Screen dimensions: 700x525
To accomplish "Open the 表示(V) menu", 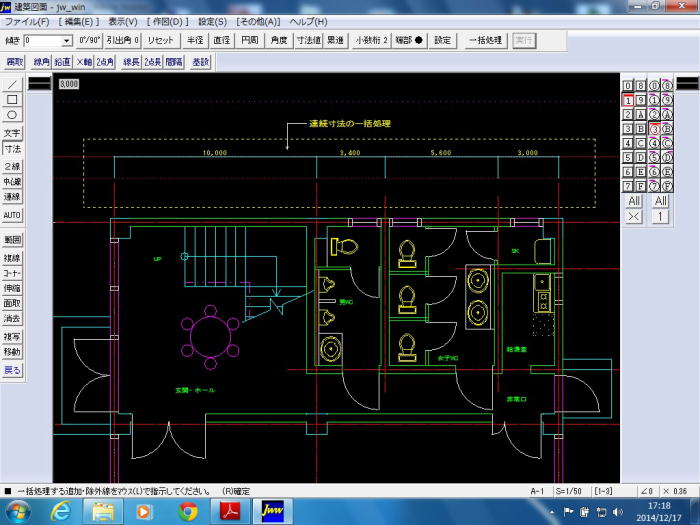I will pyautogui.click(x=123, y=21).
